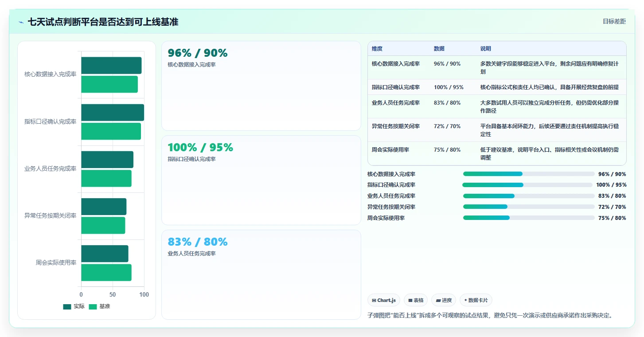Click the chart axis label 周会实际使用率

pos(56,263)
